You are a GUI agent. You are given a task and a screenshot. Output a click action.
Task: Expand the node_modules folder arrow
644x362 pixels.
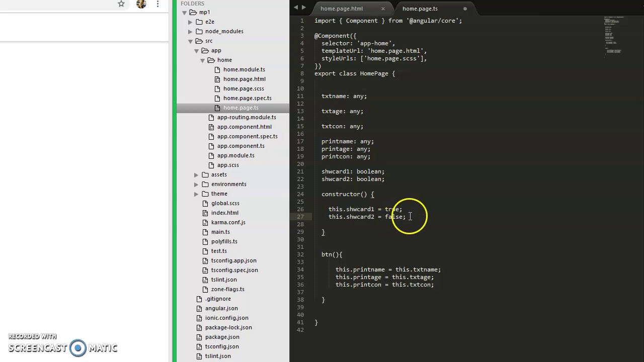point(190,31)
